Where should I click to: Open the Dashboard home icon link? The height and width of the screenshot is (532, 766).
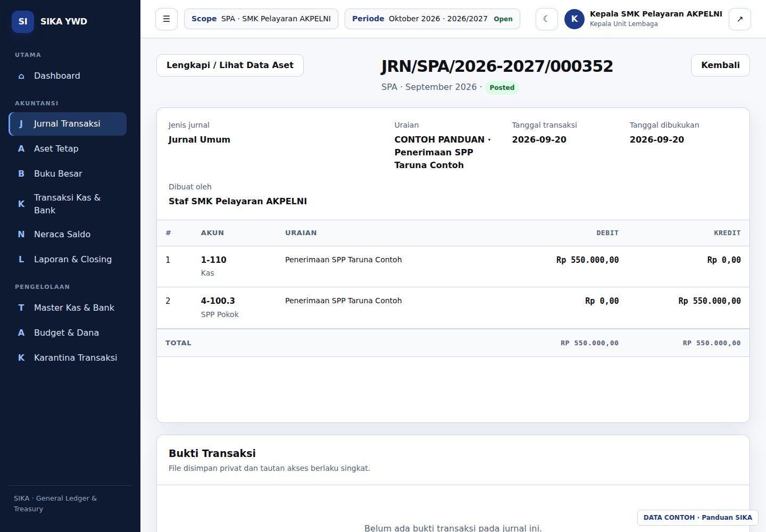21,76
